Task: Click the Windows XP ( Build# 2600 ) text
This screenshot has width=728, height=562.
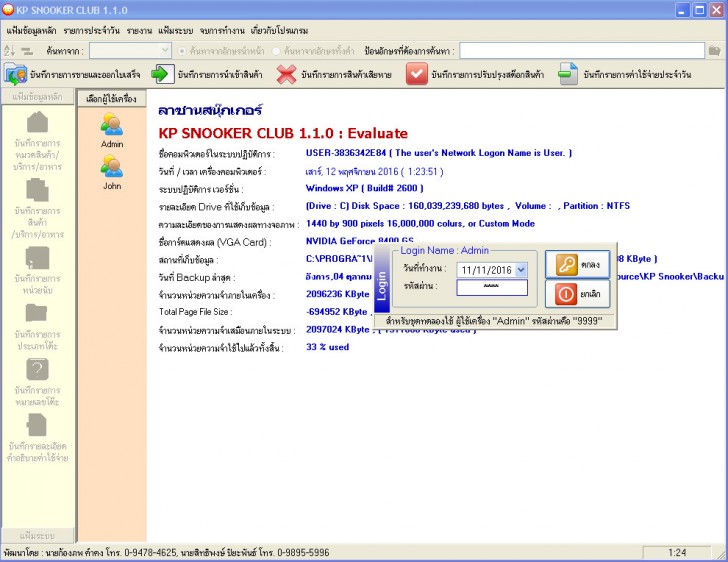Action: (x=364, y=188)
